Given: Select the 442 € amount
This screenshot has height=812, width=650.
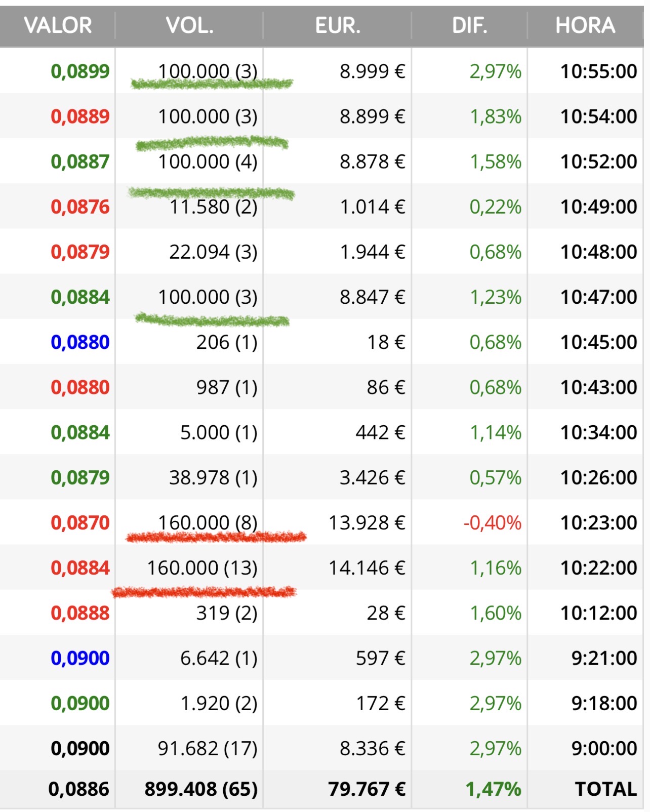Looking at the screenshot, I should coord(381,432).
